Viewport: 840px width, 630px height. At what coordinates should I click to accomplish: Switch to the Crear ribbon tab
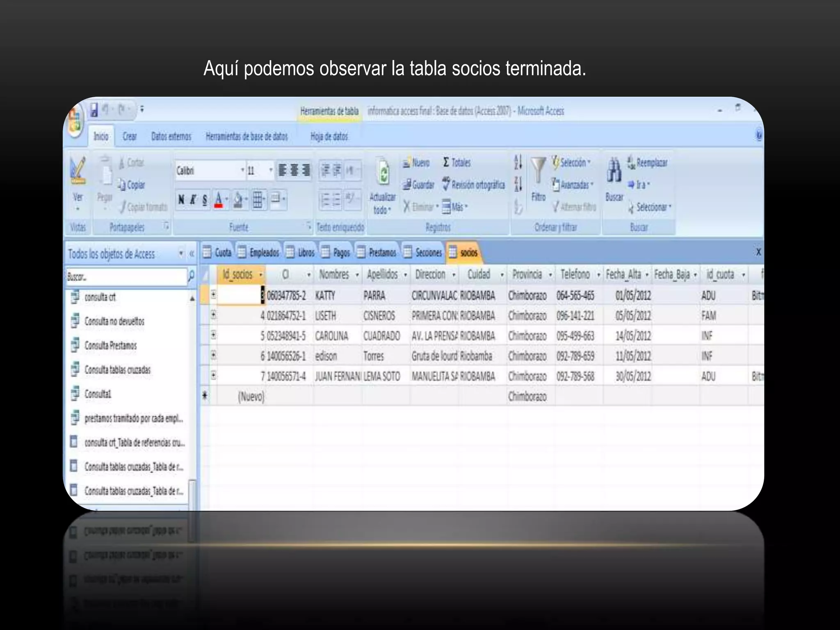(x=130, y=137)
